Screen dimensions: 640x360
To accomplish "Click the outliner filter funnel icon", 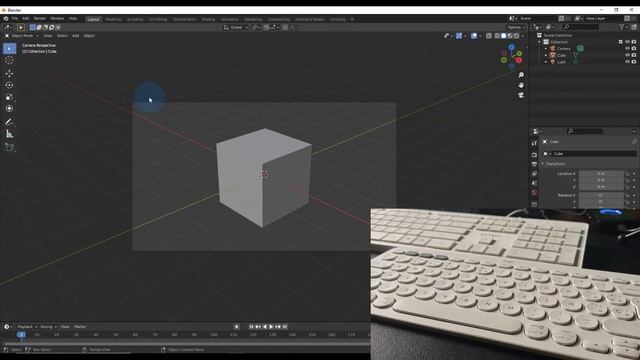I will click(x=621, y=27).
